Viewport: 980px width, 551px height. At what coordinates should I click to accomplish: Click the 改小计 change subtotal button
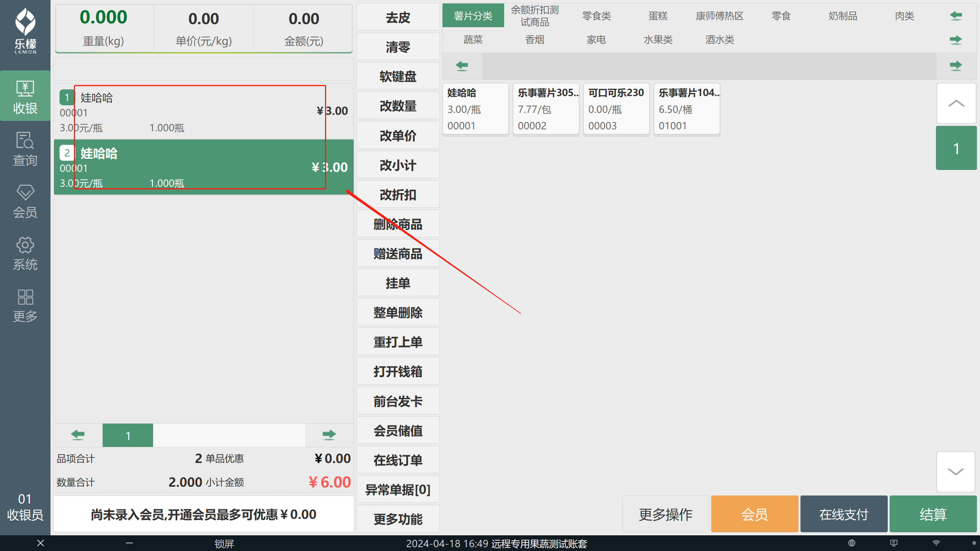coord(398,165)
